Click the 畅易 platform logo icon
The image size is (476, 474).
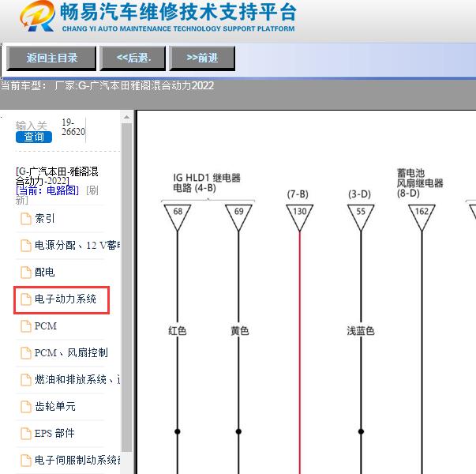[37, 17]
